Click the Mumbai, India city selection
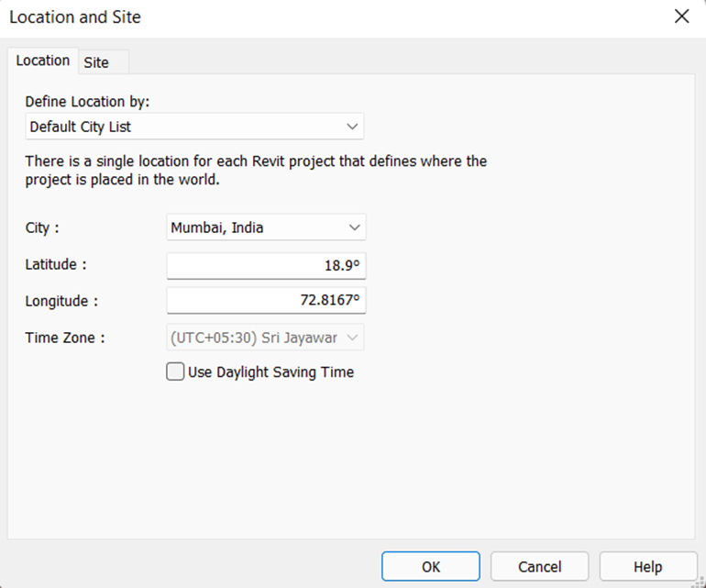706x588 pixels. pyautogui.click(x=217, y=227)
